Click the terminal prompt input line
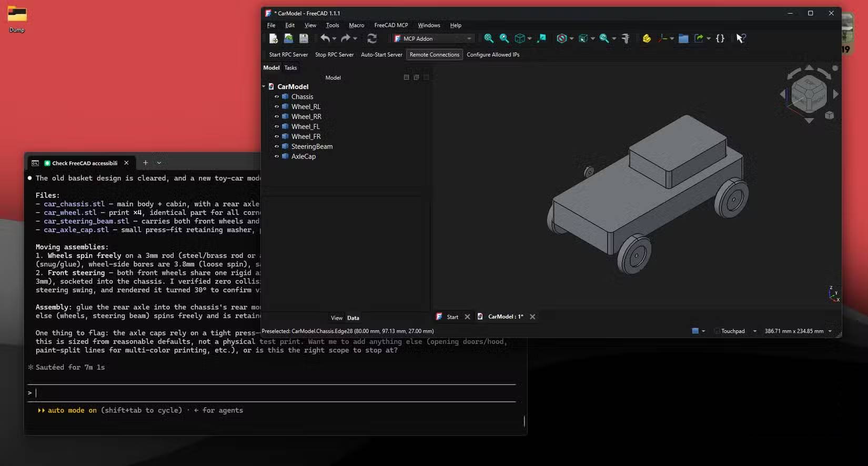The width and height of the screenshot is (868, 466). pos(271,393)
